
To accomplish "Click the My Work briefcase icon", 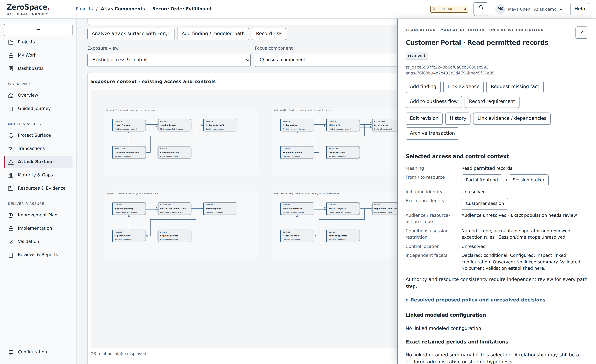I will coord(11,55).
